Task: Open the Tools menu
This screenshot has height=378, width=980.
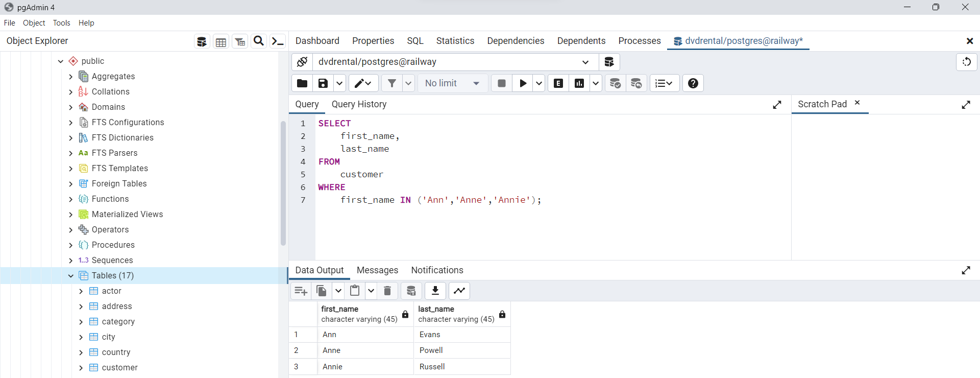Action: pos(62,23)
